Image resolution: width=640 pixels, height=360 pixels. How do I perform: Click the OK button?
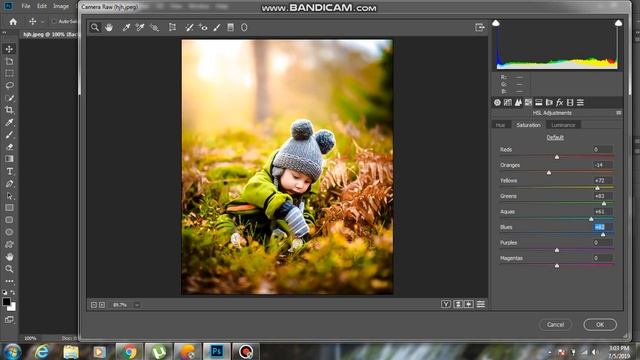point(600,324)
